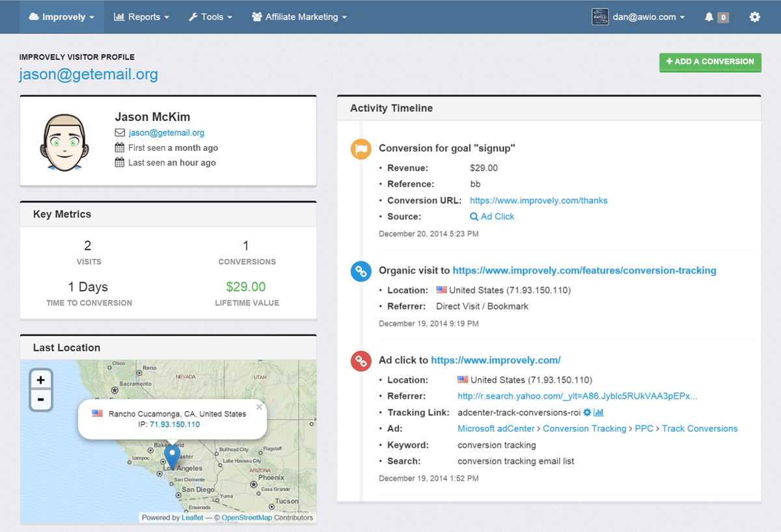Click the blue map location pin
Screen dimensions: 781x532
pos(172,456)
